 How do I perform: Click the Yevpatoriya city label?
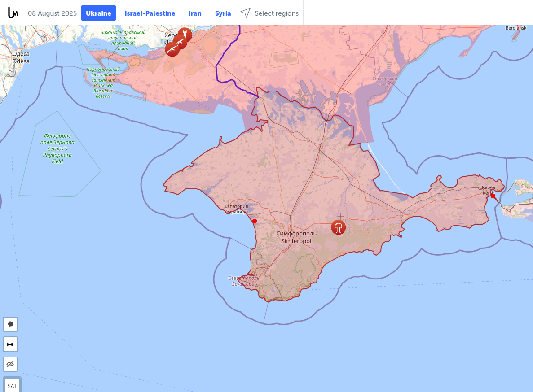point(236,209)
